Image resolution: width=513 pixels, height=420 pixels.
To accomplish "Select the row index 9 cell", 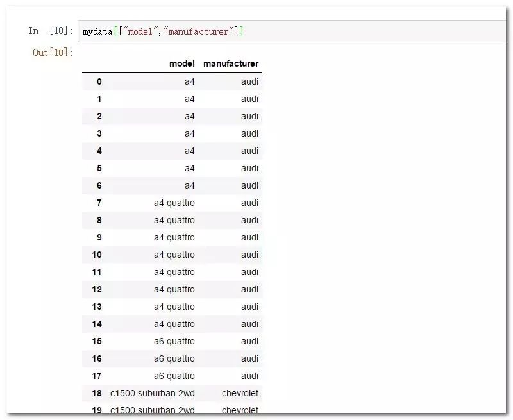I will coord(99,237).
